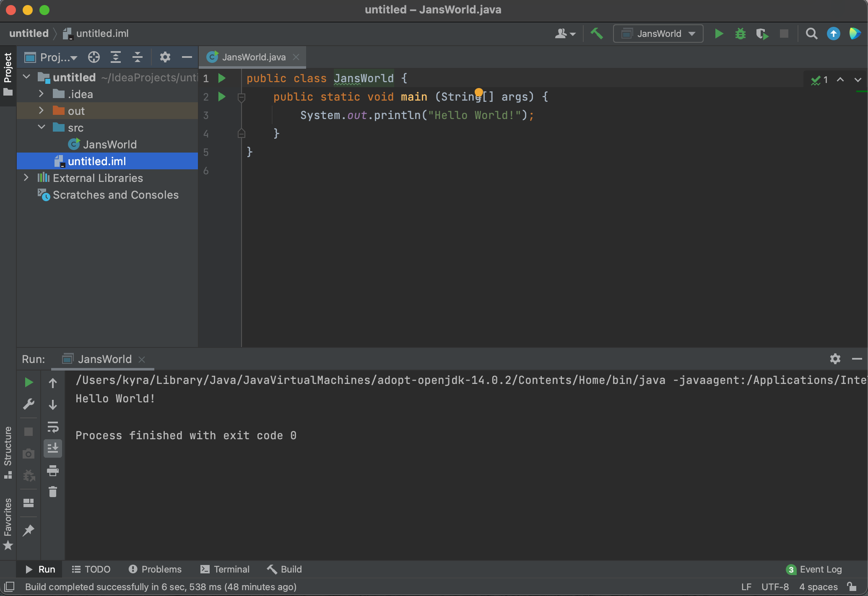This screenshot has height=596, width=868.
Task: Open Run panel gear settings
Action: pos(835,359)
